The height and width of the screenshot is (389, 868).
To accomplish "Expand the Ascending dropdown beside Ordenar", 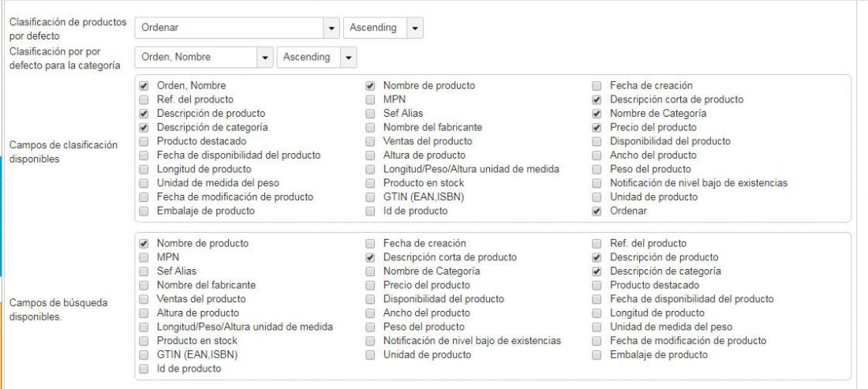I will click(x=383, y=28).
